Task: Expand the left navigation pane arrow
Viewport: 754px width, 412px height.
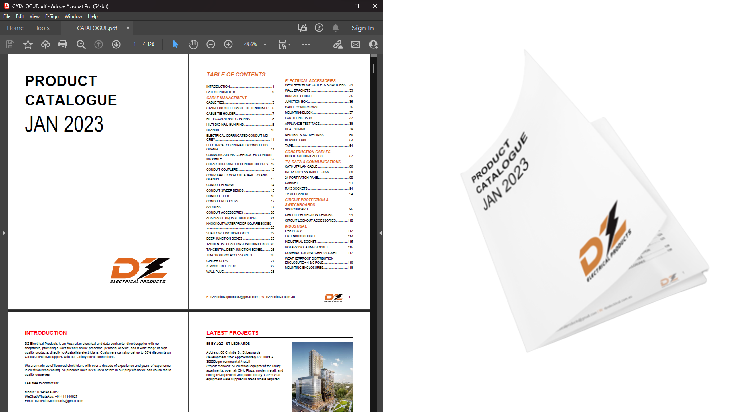Action: (4, 232)
